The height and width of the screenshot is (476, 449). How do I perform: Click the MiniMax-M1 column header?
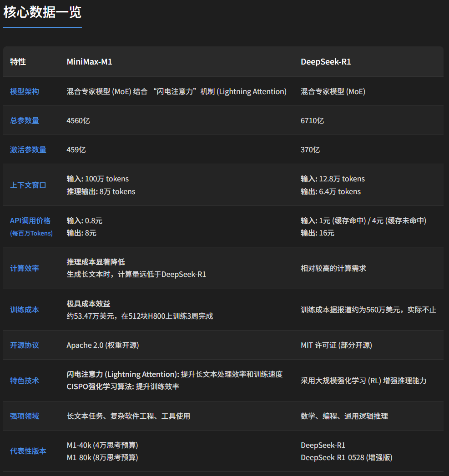[89, 62]
